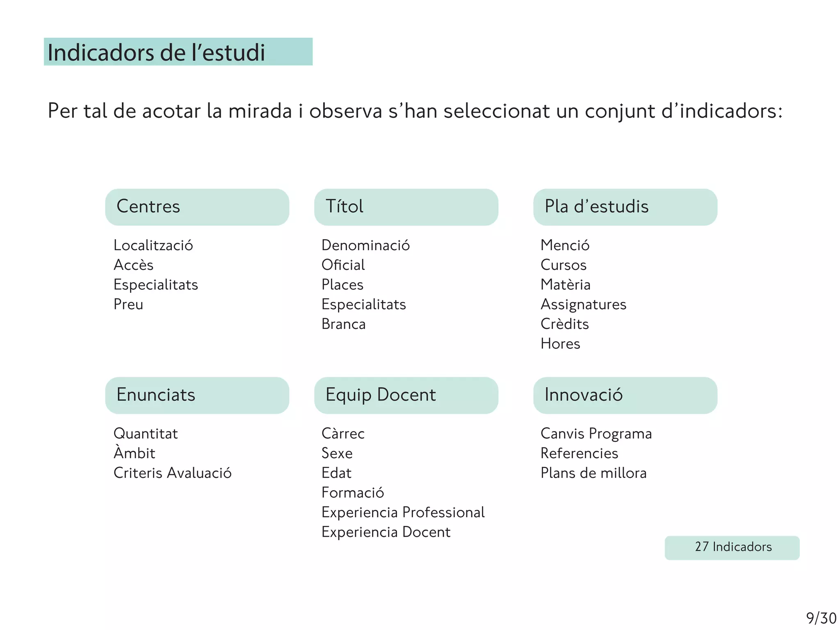The image size is (840, 630).
Task: Select the Preu item under Centres
Action: 128,304
